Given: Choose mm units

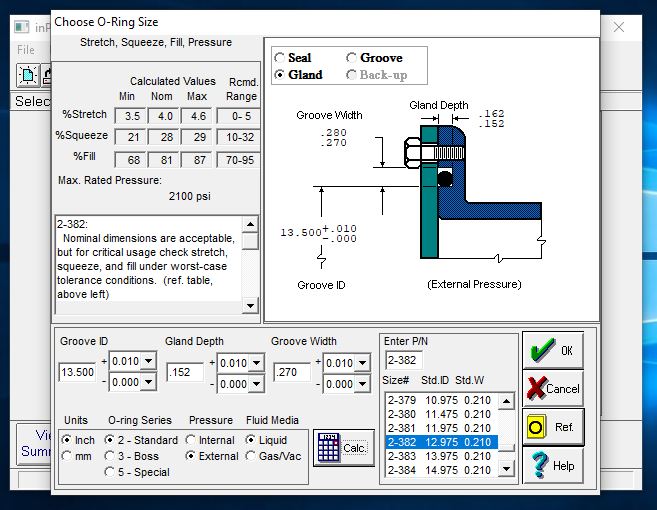Looking at the screenshot, I should [77, 456].
